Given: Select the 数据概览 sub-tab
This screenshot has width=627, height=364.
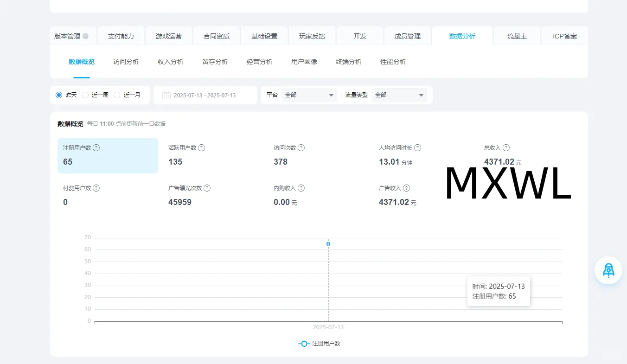Looking at the screenshot, I should coord(82,62).
